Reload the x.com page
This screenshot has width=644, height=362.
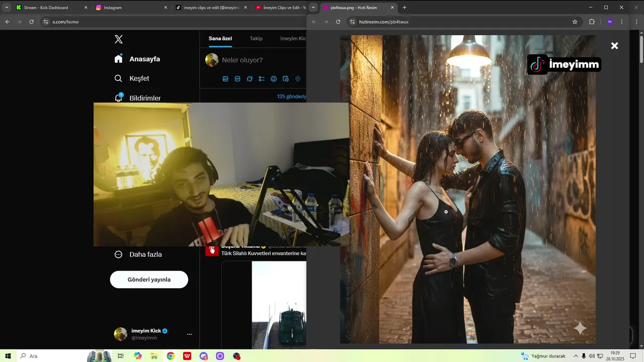tap(31, 22)
